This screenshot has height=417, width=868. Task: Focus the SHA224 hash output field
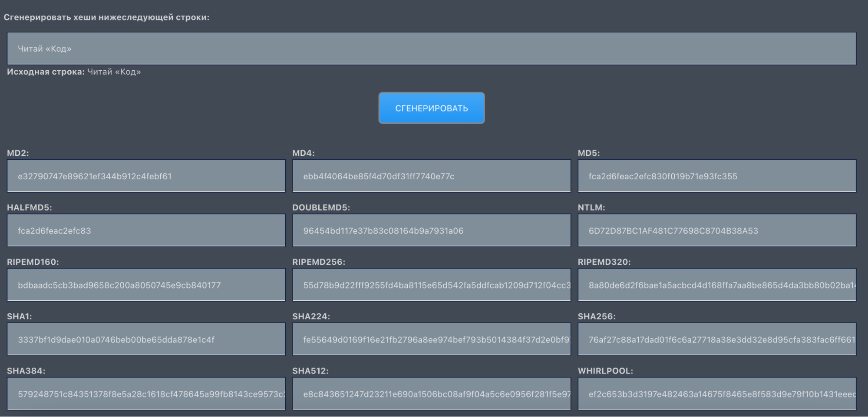(431, 339)
